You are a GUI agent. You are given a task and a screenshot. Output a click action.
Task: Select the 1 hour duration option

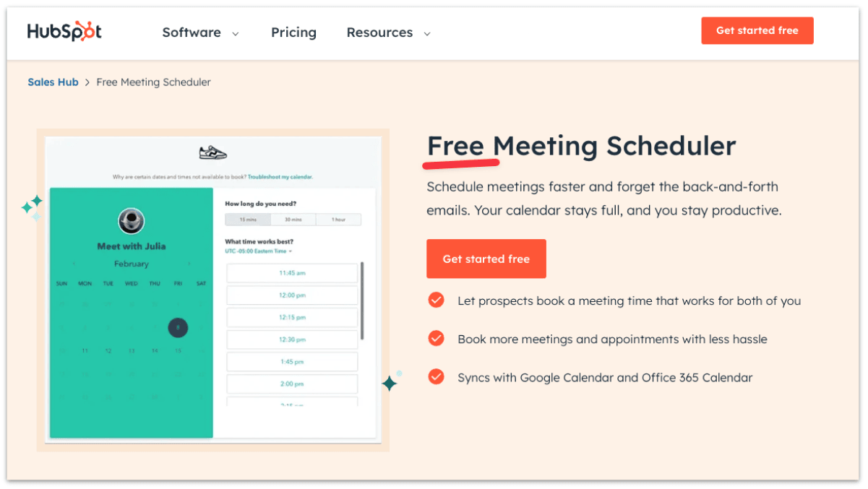(x=338, y=219)
